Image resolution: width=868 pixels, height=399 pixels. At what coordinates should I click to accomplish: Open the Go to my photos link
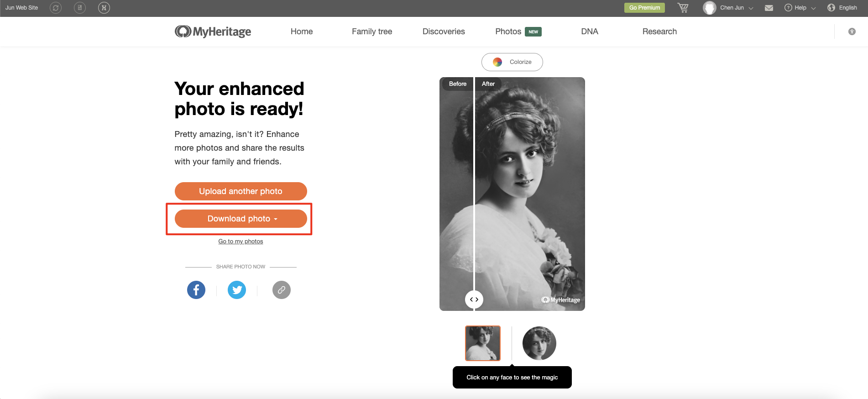tap(241, 241)
